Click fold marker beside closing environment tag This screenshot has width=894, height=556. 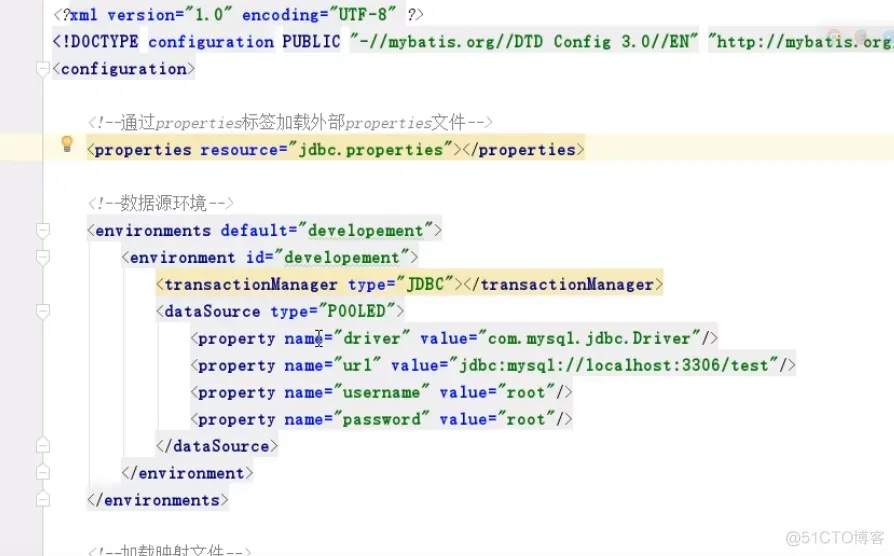(43, 473)
